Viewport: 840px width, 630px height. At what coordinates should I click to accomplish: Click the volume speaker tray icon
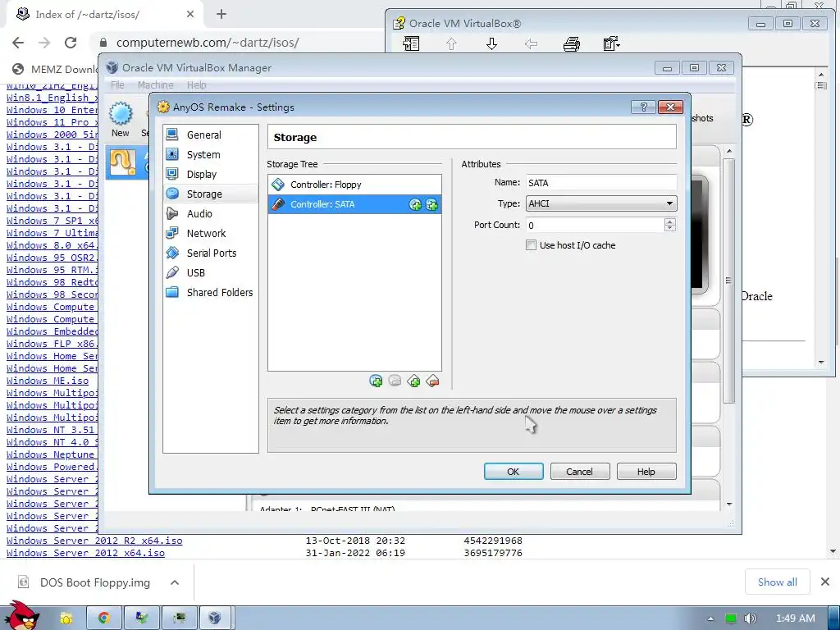point(751,619)
